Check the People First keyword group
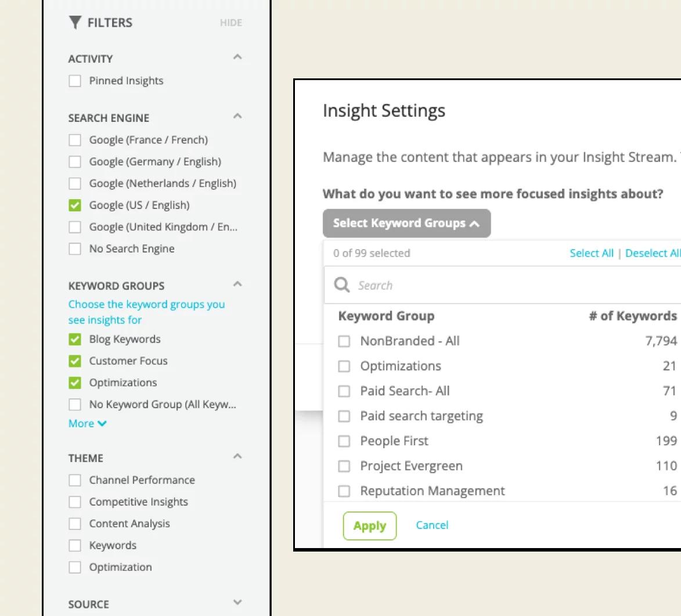 point(344,441)
